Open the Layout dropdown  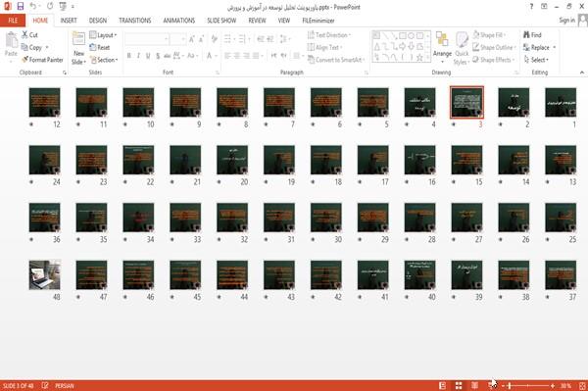tap(103, 35)
